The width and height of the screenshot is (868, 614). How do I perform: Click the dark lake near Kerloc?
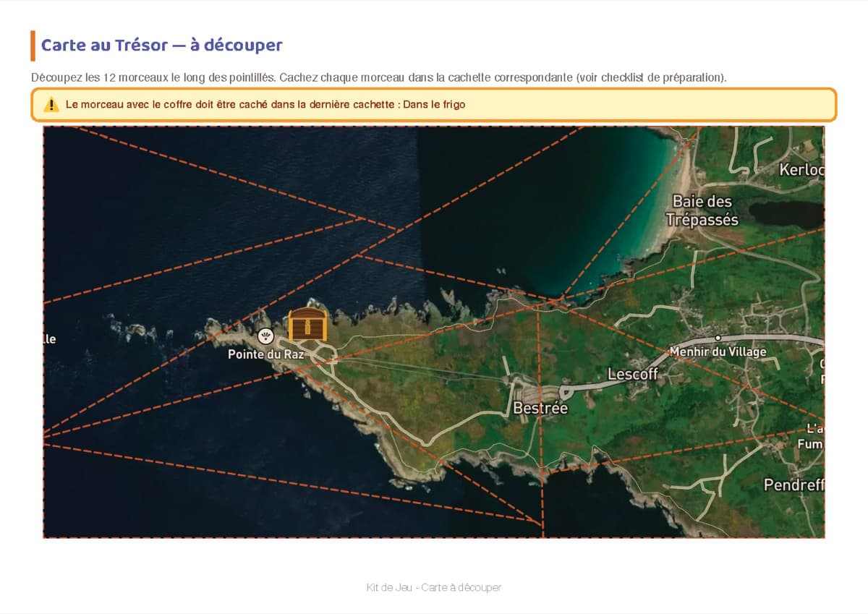(786, 214)
